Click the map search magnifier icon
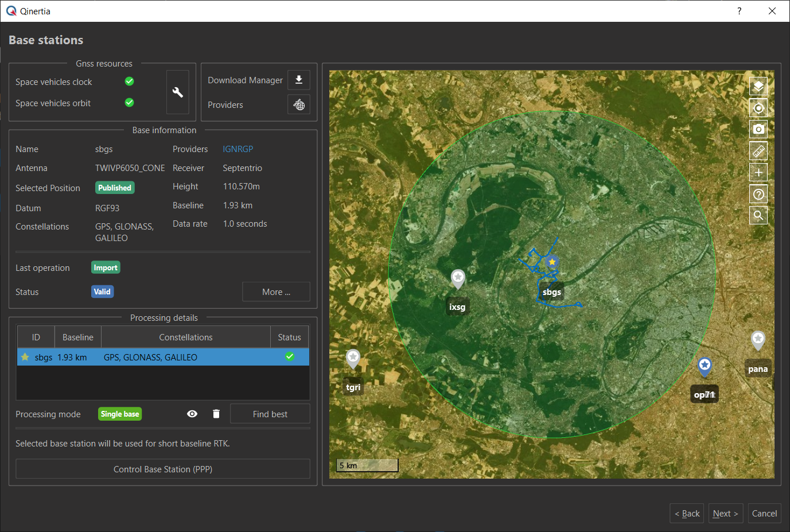The width and height of the screenshot is (790, 532). pyautogui.click(x=758, y=215)
